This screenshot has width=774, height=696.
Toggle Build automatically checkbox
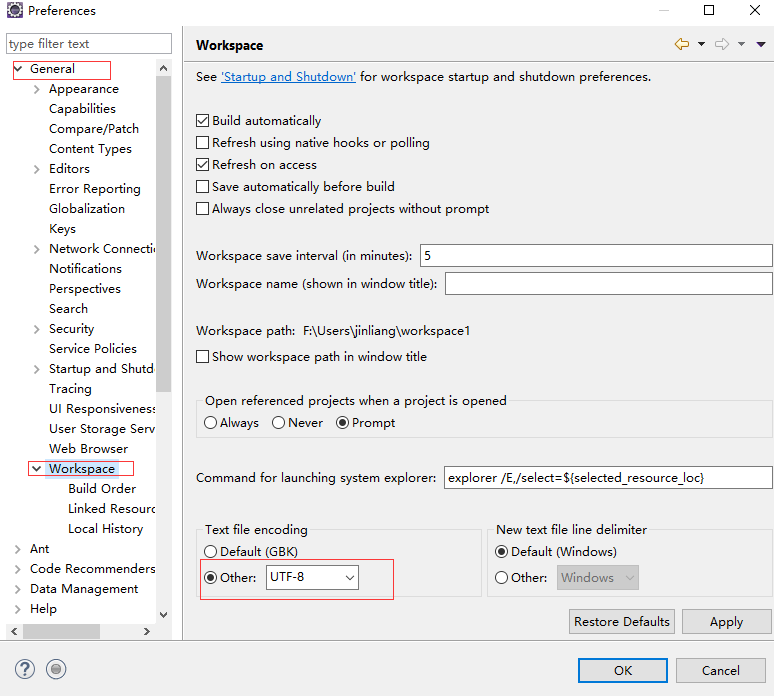pos(202,121)
